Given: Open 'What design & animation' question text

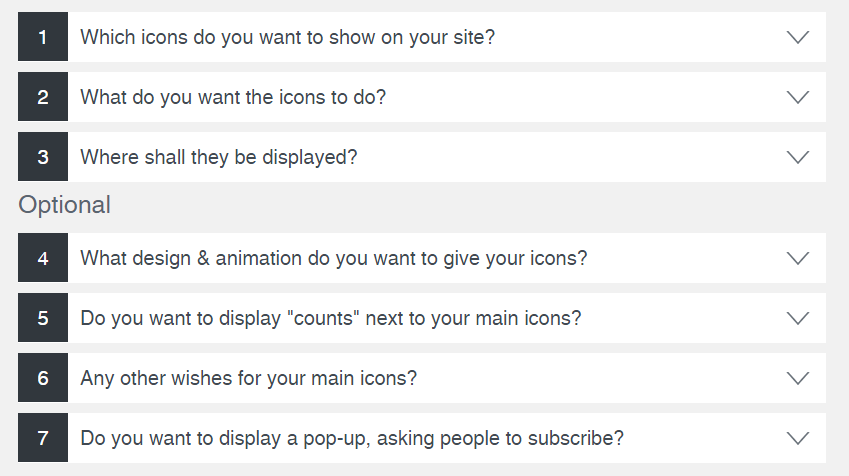Looking at the screenshot, I should [333, 258].
